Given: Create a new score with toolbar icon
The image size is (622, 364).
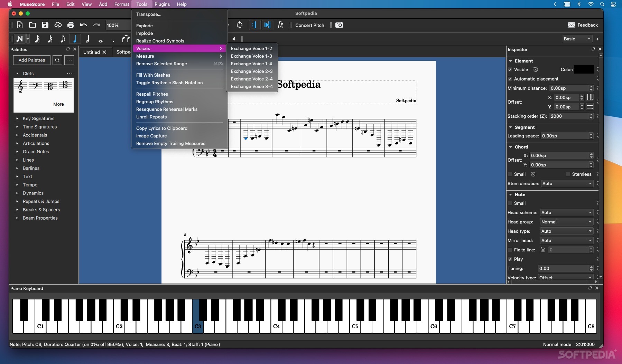Looking at the screenshot, I should (20, 25).
